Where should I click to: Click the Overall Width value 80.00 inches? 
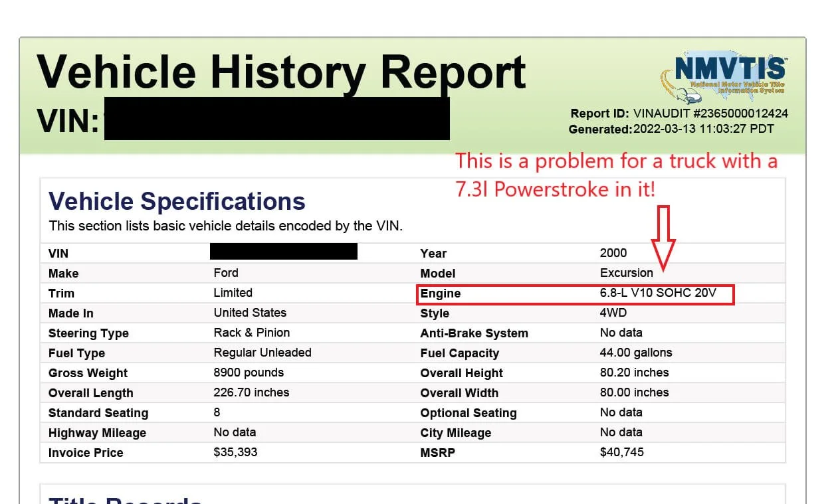pyautogui.click(x=635, y=392)
